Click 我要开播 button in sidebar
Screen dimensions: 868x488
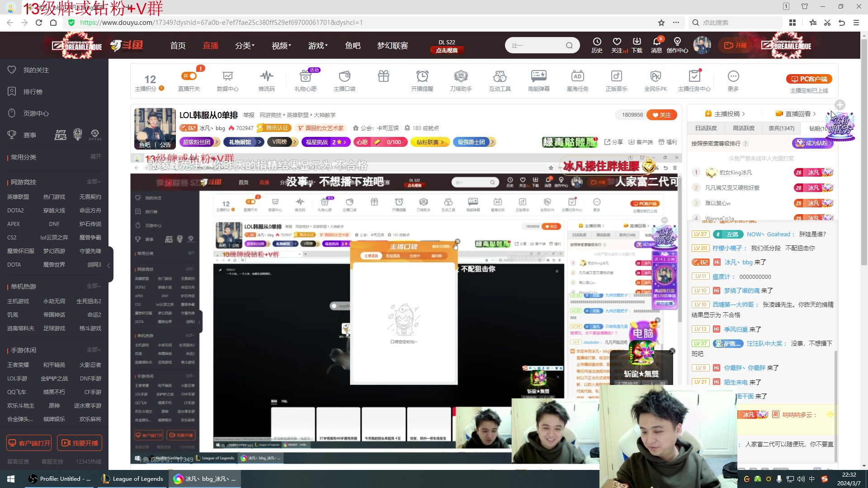80,443
